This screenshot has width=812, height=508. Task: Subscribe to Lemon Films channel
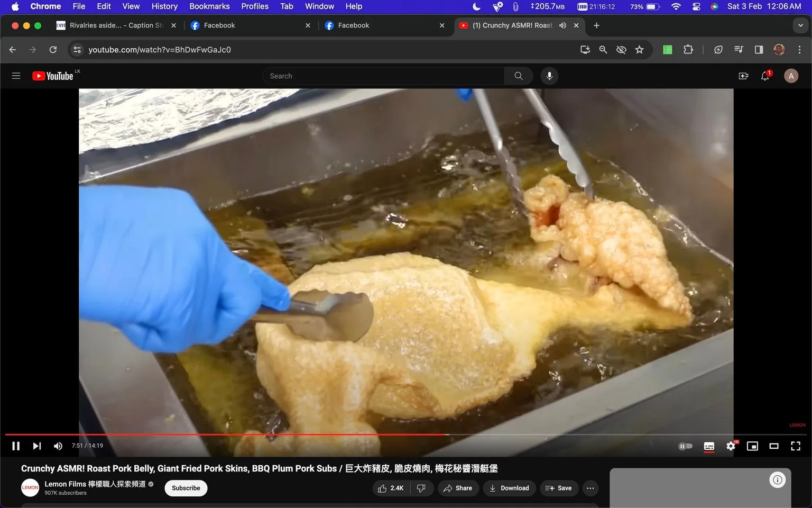coord(186,488)
